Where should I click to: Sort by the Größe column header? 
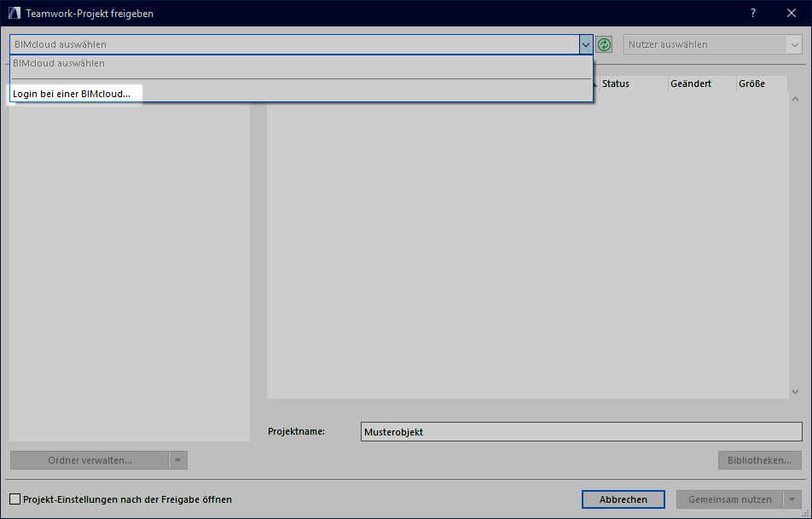click(x=762, y=84)
